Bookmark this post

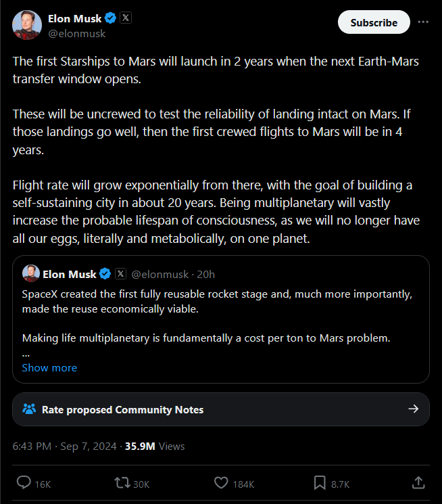coord(320,483)
